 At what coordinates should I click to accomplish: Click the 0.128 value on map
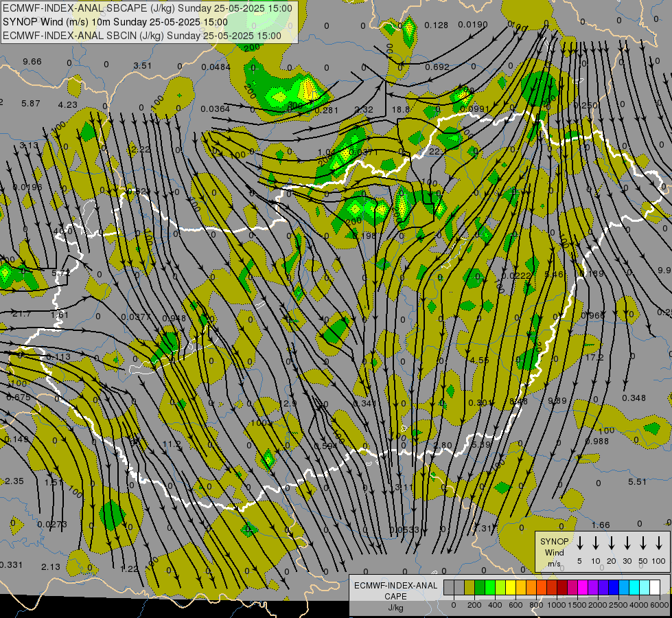tap(437, 25)
